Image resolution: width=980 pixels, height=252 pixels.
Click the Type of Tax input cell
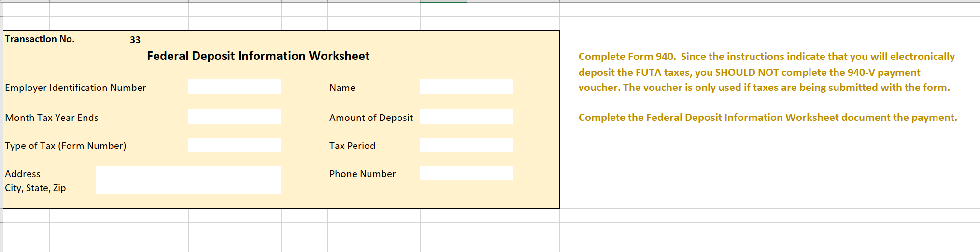[235, 145]
